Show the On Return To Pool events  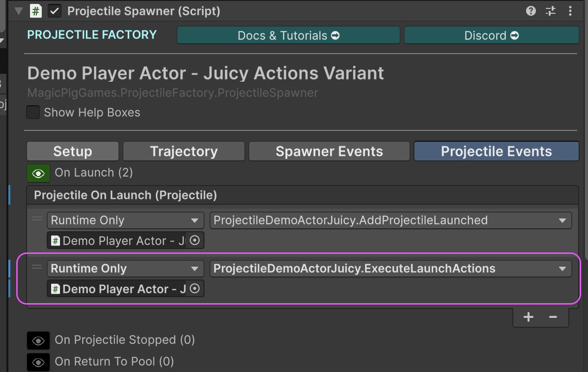coord(38,362)
